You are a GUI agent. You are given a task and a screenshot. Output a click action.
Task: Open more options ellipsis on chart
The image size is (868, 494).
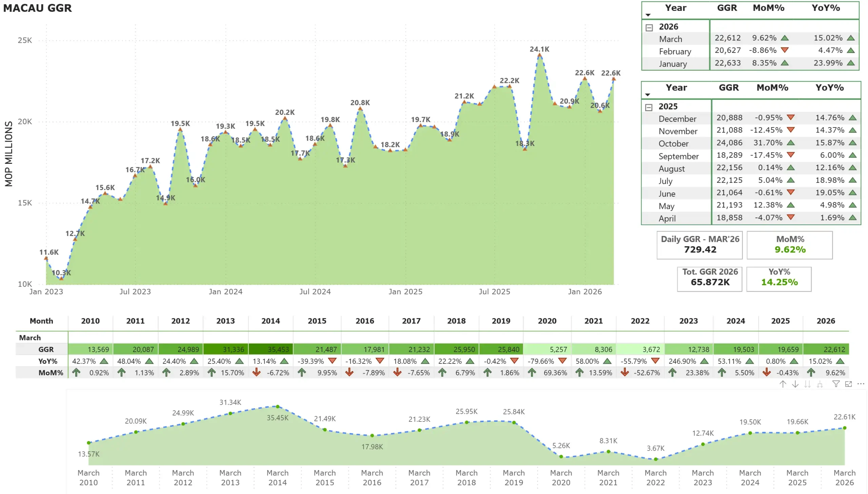tap(861, 384)
